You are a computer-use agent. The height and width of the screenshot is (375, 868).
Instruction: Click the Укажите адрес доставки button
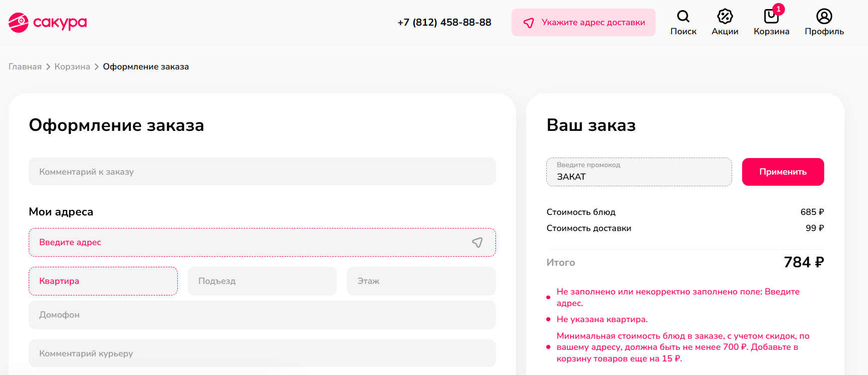[584, 23]
